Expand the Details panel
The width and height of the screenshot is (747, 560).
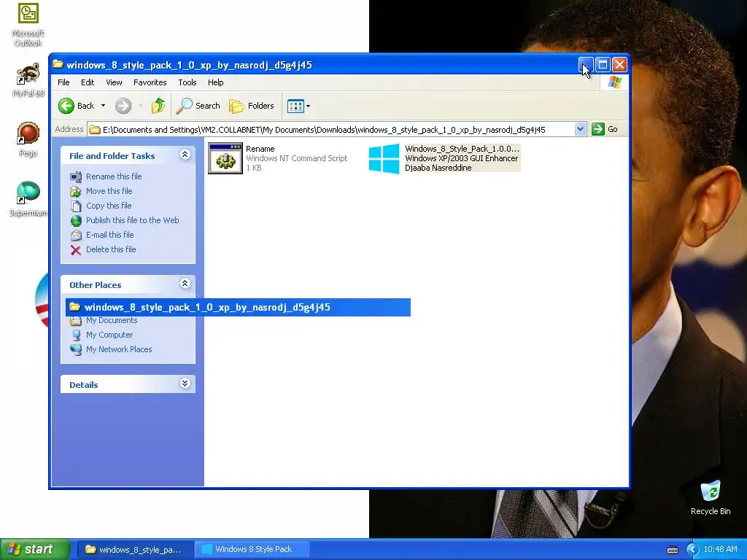[x=185, y=384]
